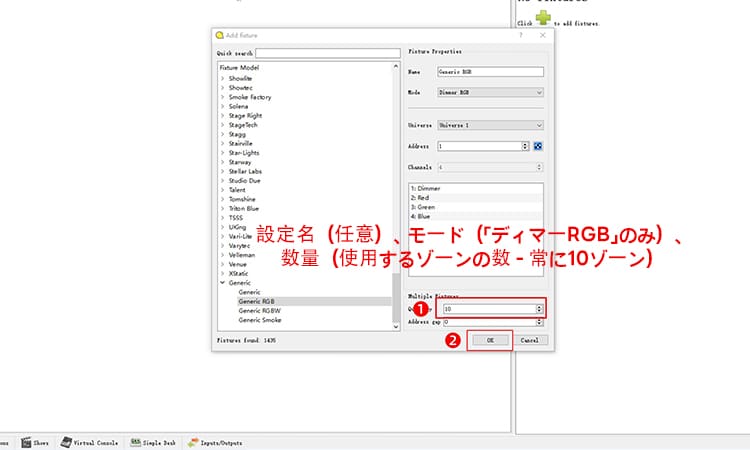The image size is (750, 450).
Task: Open the Universe dropdown
Action: coord(490,125)
